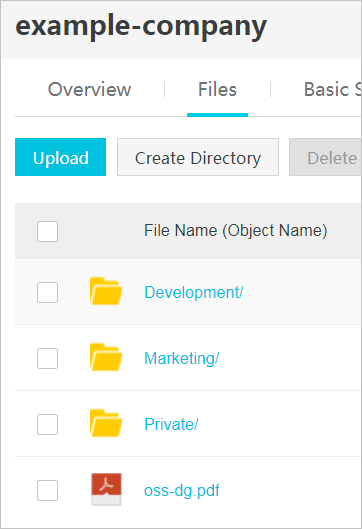Open the Development/ directory link
362x529 pixels.
pyautogui.click(x=194, y=292)
